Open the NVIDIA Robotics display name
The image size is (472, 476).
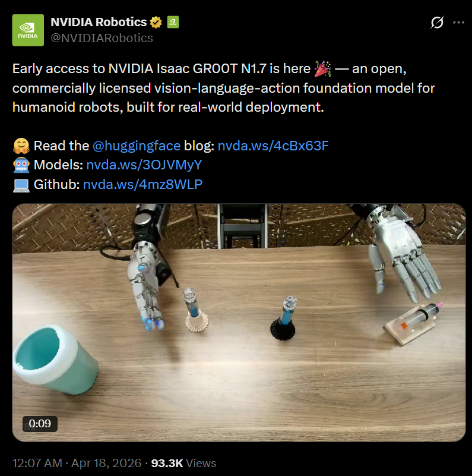(x=99, y=22)
